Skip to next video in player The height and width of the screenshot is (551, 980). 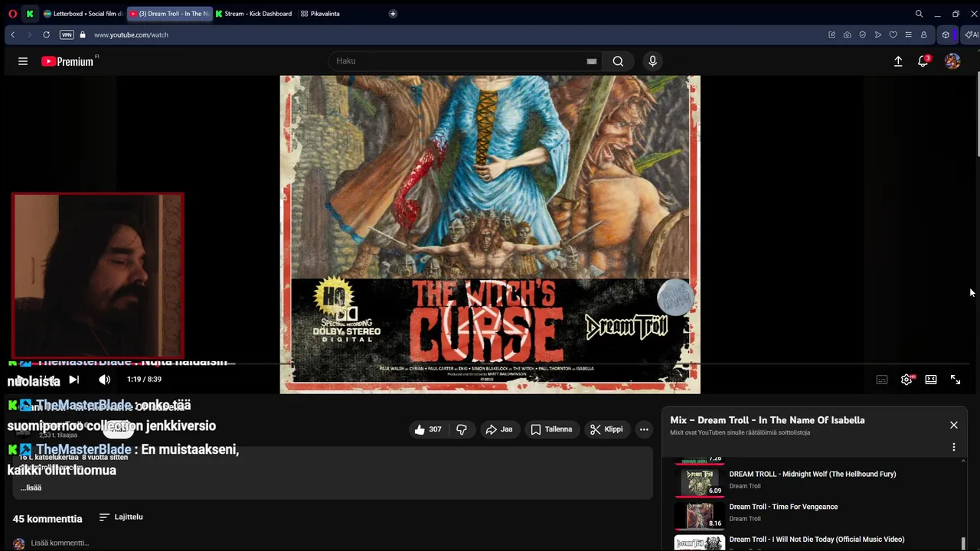pyautogui.click(x=73, y=379)
